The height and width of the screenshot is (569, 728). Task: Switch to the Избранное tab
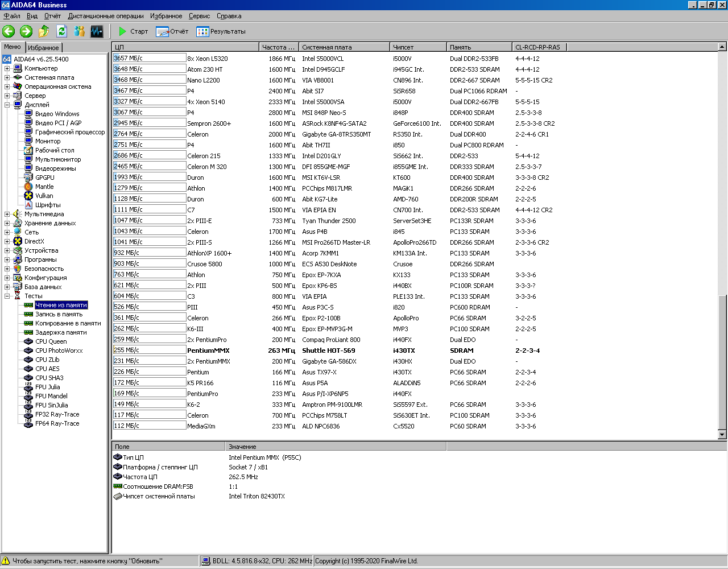[x=43, y=48]
